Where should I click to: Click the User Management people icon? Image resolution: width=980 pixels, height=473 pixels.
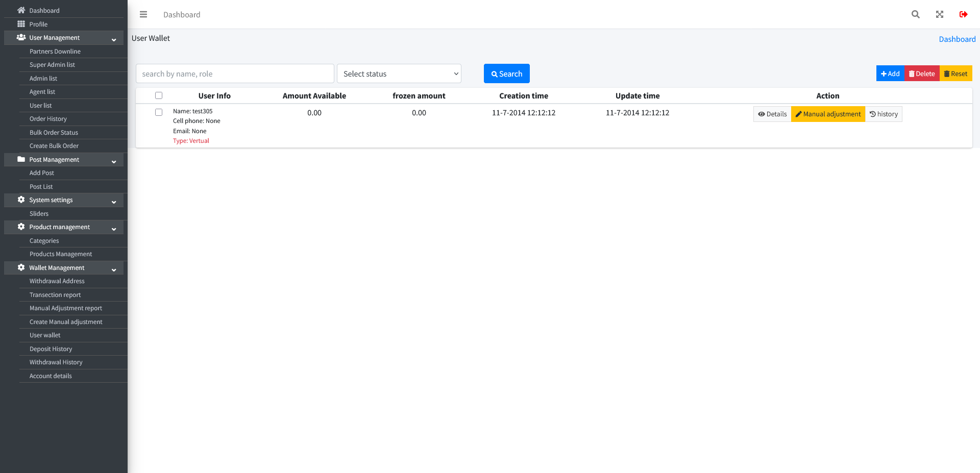click(21, 37)
